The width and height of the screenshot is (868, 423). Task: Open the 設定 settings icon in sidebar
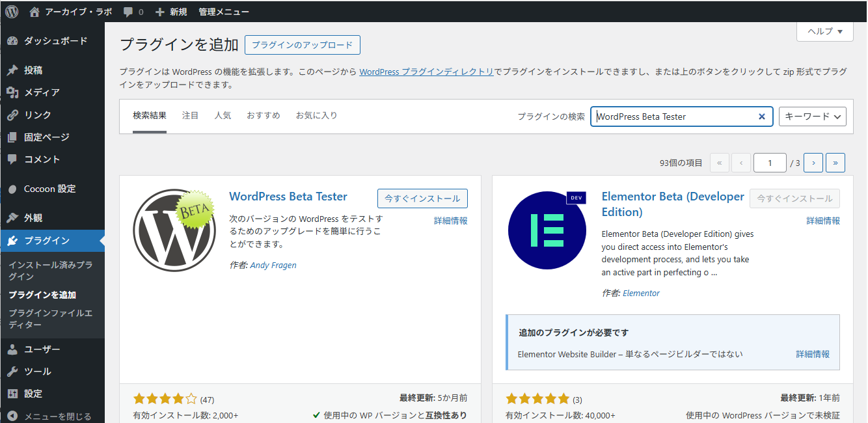point(12,394)
